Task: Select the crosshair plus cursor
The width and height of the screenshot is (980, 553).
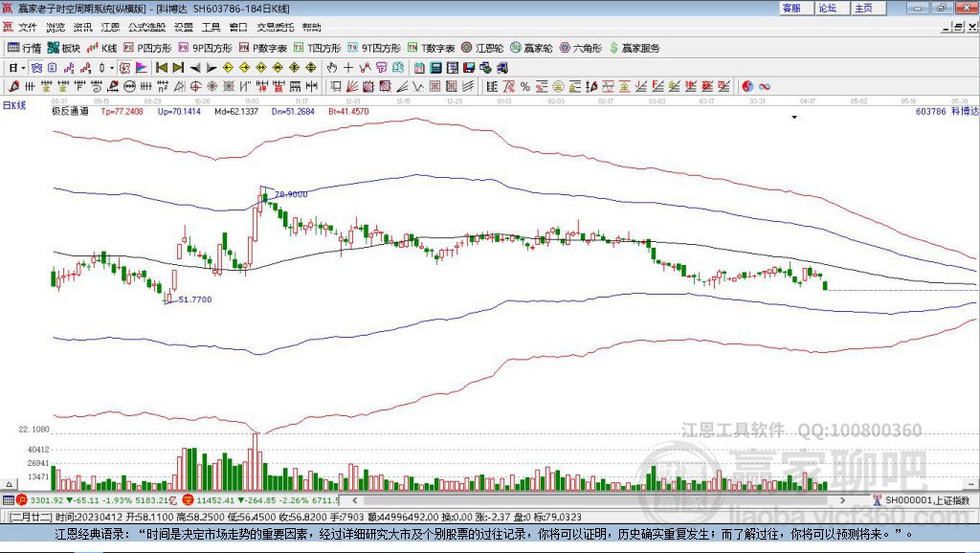Action: point(348,68)
